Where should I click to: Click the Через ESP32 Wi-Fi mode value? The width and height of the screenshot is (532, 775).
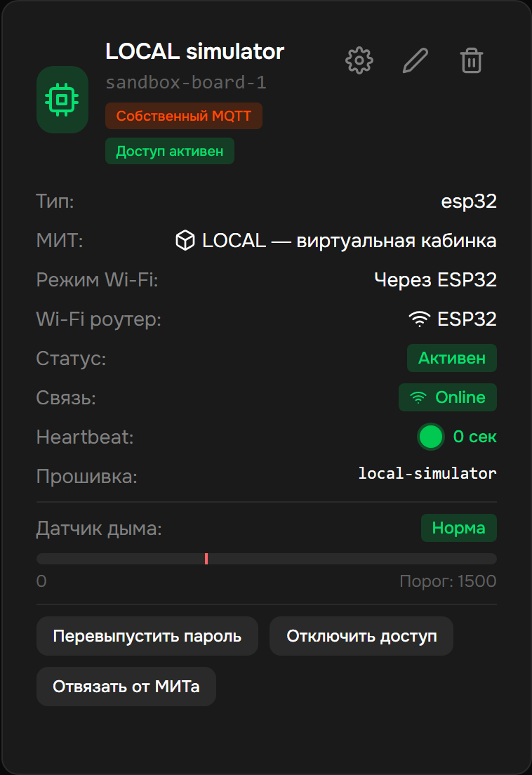pos(435,280)
